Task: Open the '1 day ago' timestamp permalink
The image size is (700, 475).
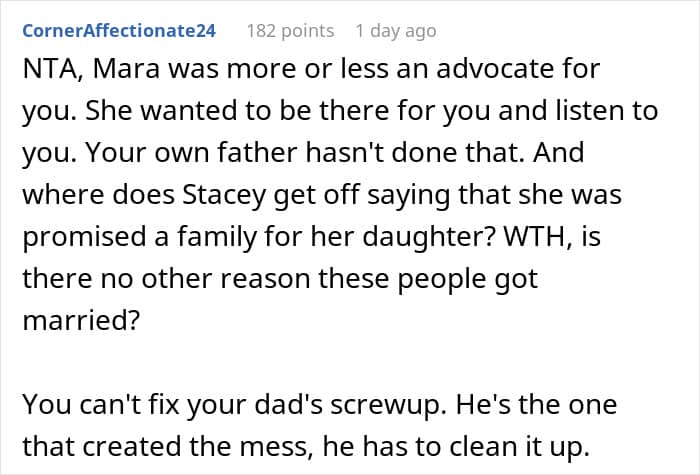Action: coord(396,31)
